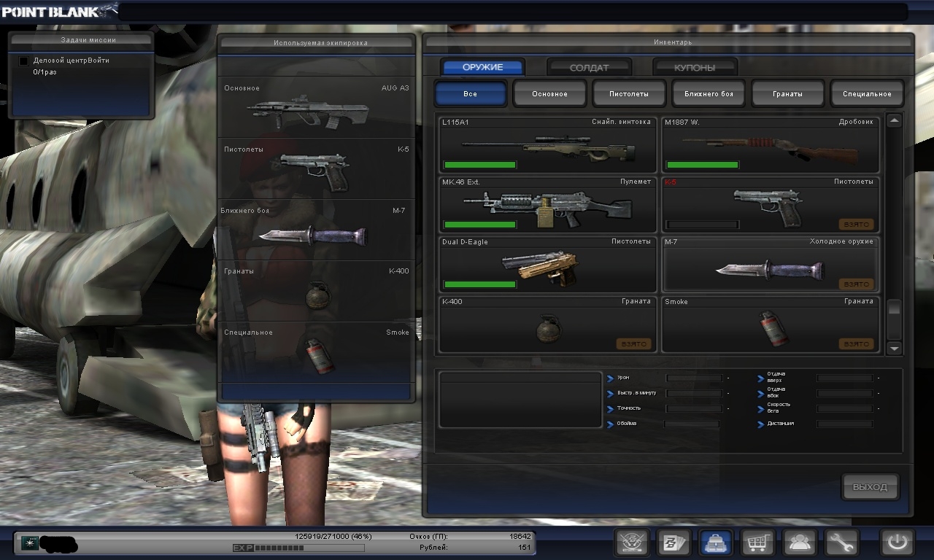The height and width of the screenshot is (560, 934).
Task: Click the Урон stat label
Action: pos(623,378)
